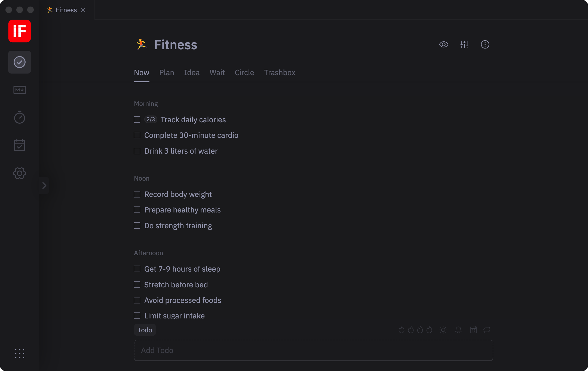588x371 pixels.
Task: Open the date picker calendar icon
Action: pos(474,330)
